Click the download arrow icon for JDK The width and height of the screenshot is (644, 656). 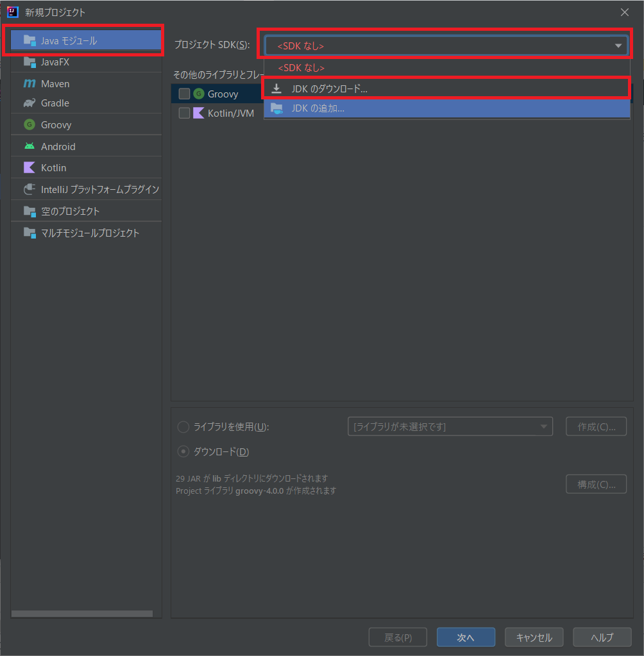[x=276, y=88]
